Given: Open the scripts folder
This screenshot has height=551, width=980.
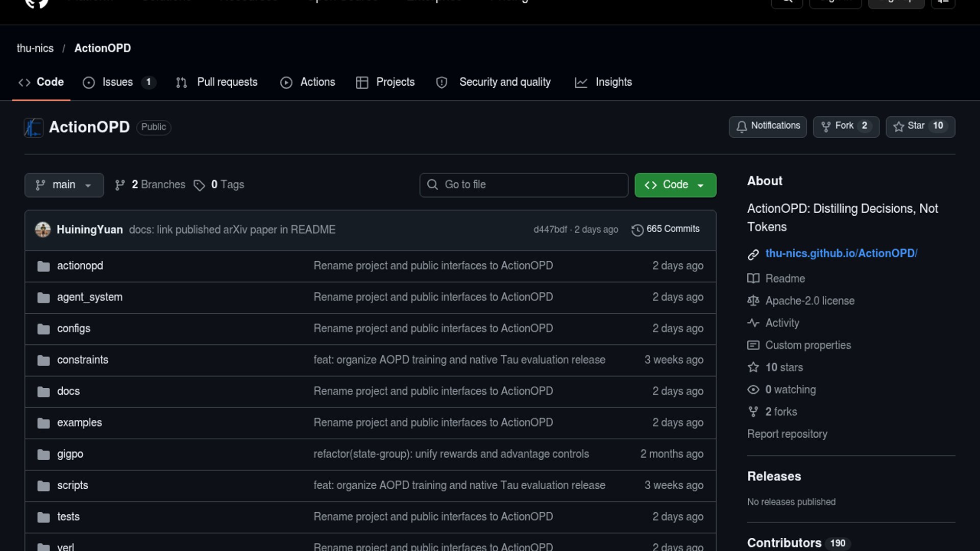Looking at the screenshot, I should [x=72, y=485].
